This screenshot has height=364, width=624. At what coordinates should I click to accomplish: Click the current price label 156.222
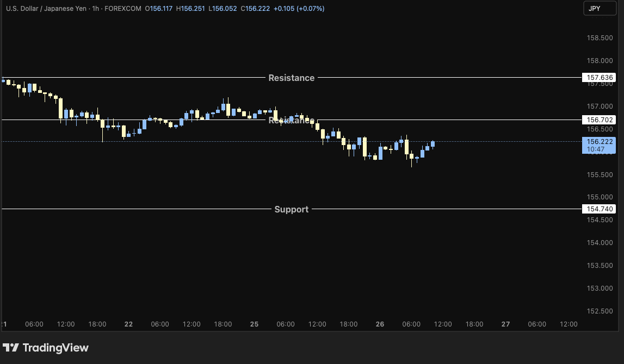(600, 141)
